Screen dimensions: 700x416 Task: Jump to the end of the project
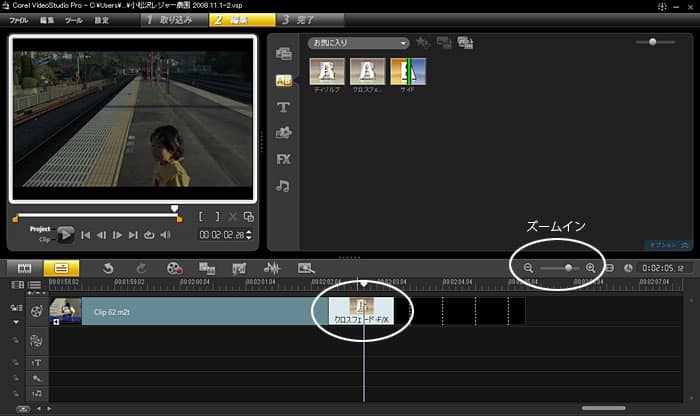coord(133,235)
